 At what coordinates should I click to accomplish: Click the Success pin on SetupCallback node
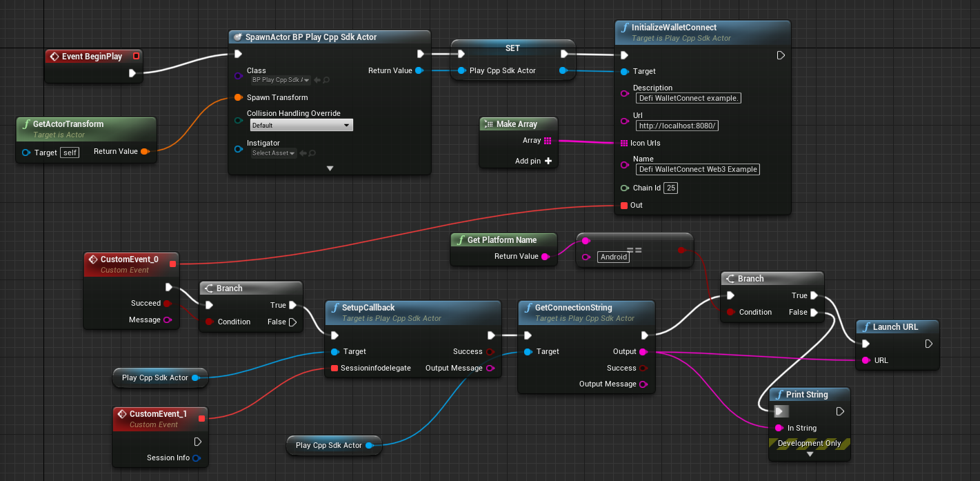coord(490,352)
